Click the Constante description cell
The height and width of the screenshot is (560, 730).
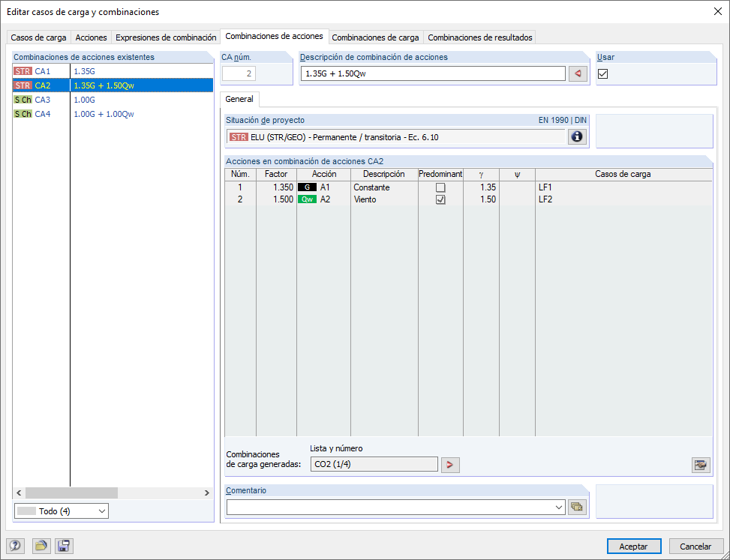pos(384,187)
